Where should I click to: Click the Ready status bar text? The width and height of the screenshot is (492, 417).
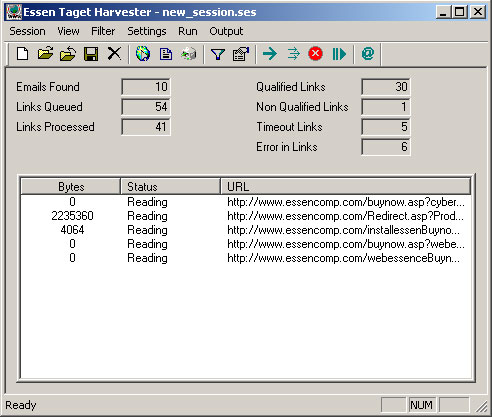21,405
